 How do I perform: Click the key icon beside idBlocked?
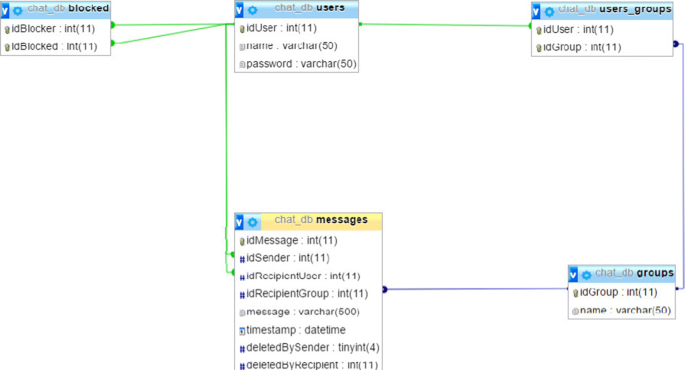point(7,47)
